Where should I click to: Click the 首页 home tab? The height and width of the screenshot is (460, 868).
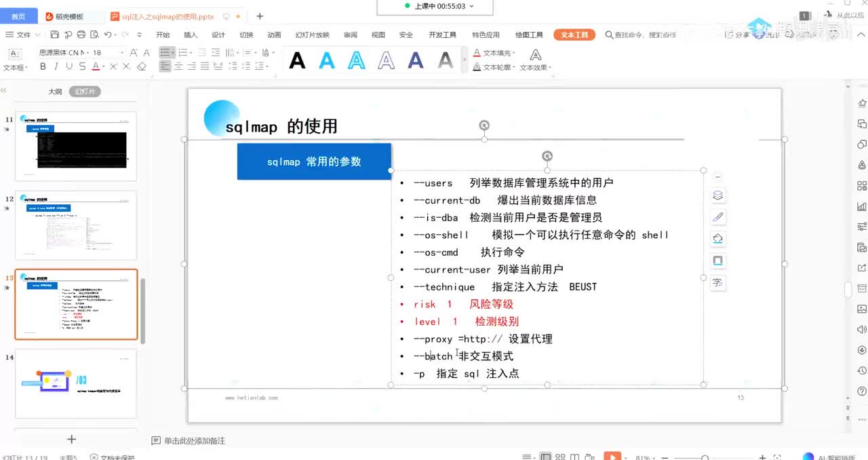click(x=19, y=16)
